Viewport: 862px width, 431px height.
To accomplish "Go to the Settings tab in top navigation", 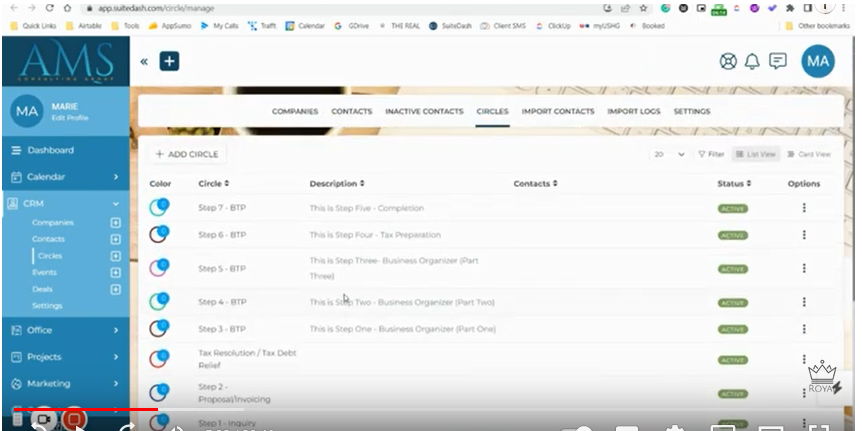I will point(692,112).
